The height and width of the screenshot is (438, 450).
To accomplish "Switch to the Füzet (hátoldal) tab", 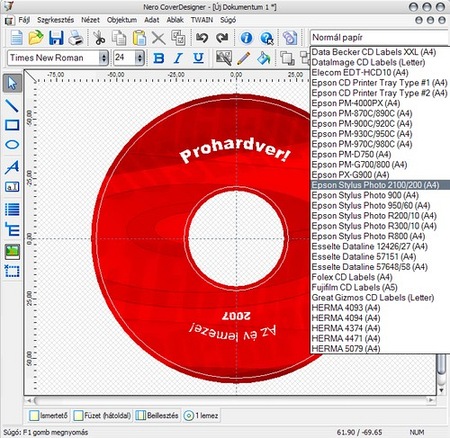I will pyautogui.click(x=102, y=416).
